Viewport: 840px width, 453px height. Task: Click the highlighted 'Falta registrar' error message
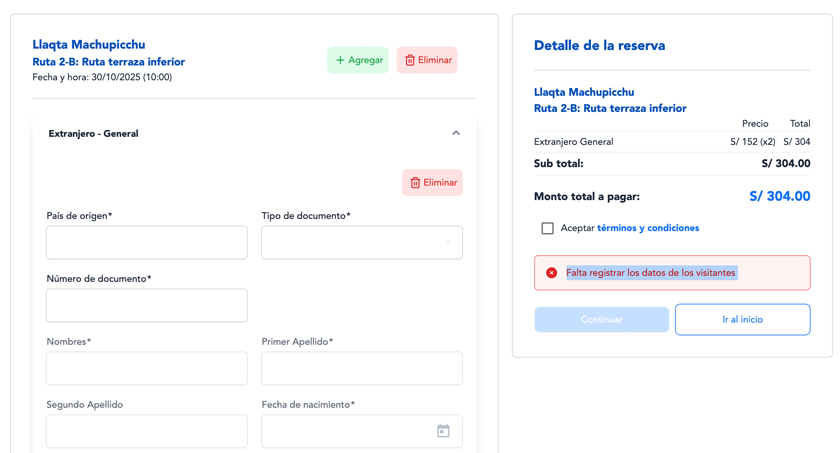(x=651, y=272)
